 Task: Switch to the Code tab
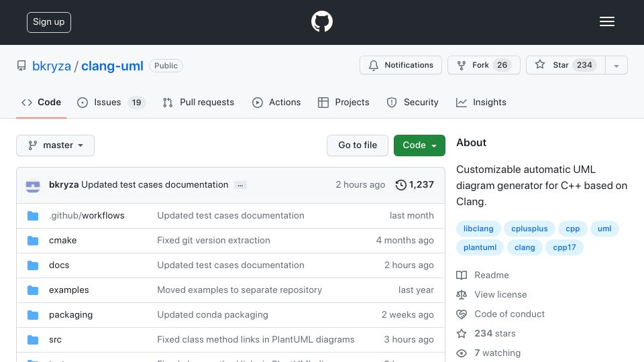[41, 102]
